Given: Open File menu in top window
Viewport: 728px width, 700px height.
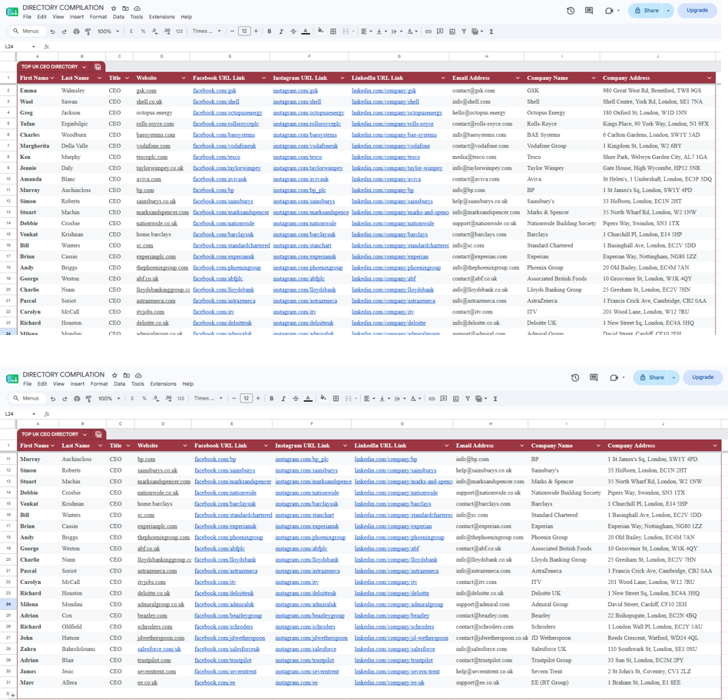Looking at the screenshot, I should (x=28, y=17).
